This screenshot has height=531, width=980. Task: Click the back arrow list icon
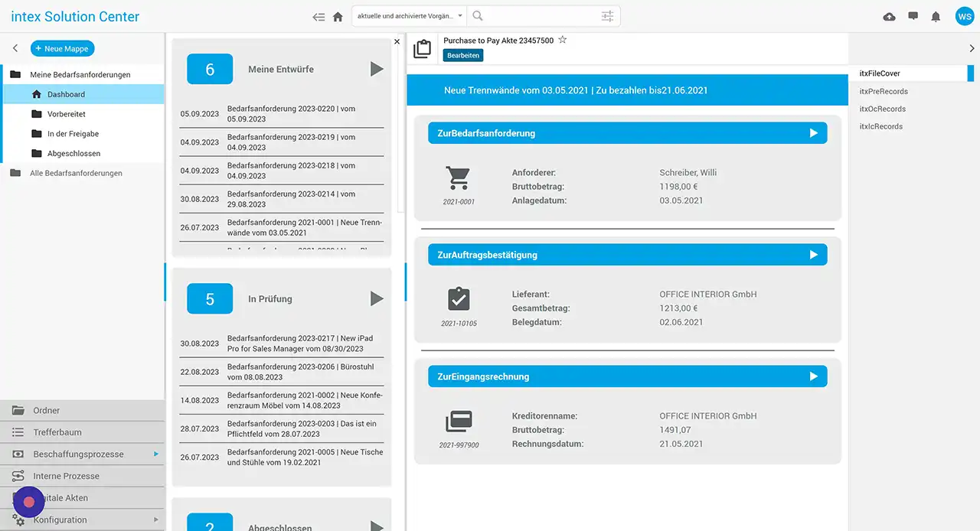coord(318,17)
